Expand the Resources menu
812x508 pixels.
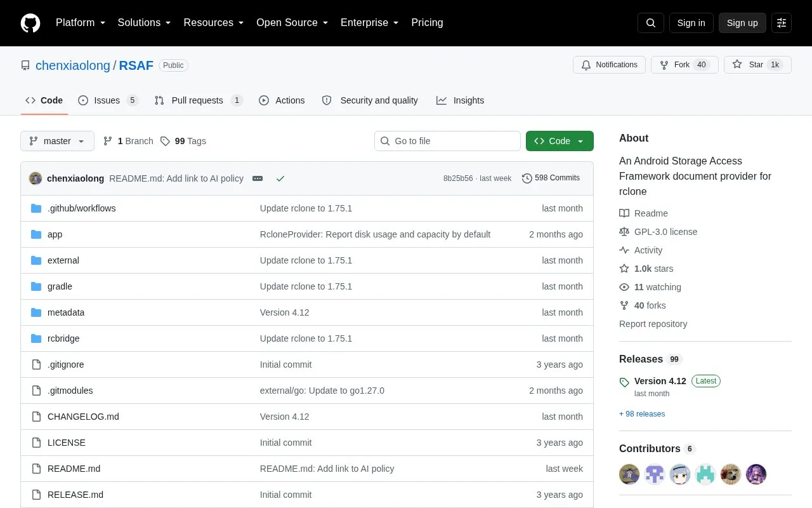(214, 23)
